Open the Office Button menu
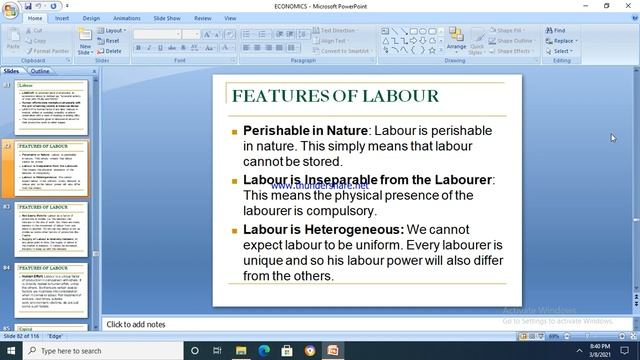This screenshot has height=360, width=640. (11, 10)
